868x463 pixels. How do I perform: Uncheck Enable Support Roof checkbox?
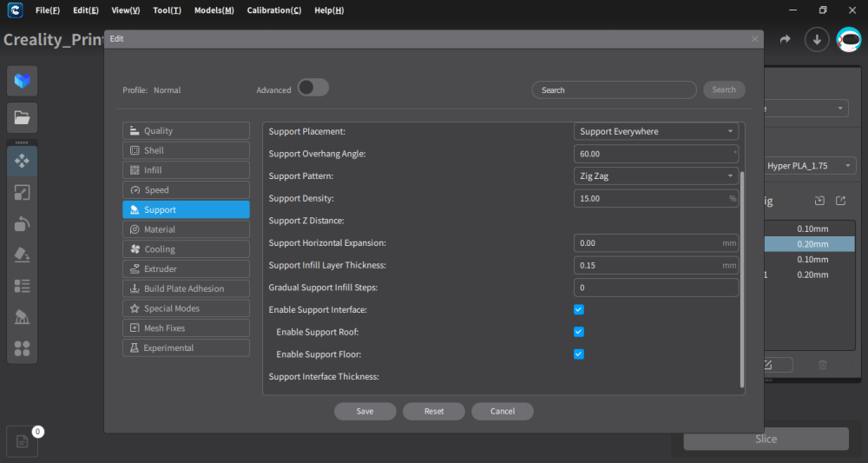pos(578,332)
